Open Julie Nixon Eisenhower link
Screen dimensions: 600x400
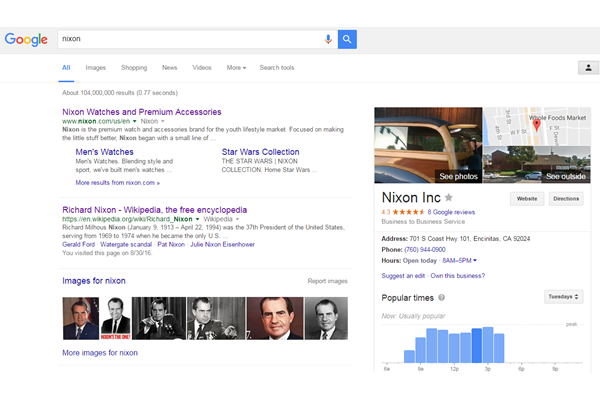tap(222, 245)
